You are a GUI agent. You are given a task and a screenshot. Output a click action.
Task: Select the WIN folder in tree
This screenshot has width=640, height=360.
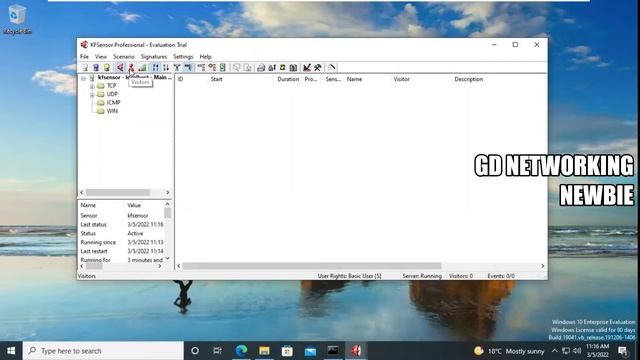[112, 111]
